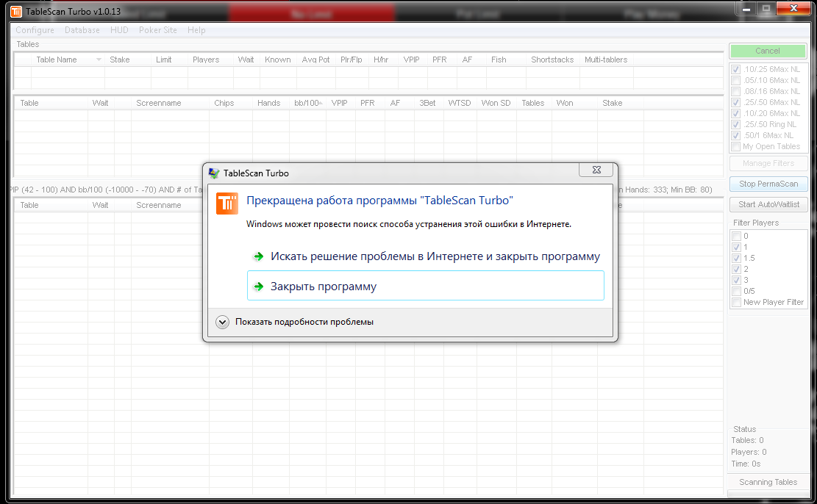Click the Tables: 0 status entry
This screenshot has height=504, width=817.
[x=747, y=441]
